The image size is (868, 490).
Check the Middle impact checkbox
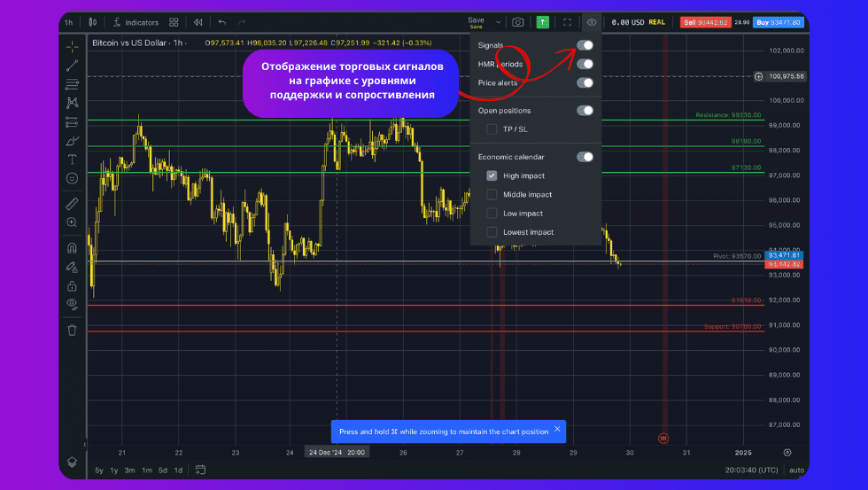(x=492, y=195)
